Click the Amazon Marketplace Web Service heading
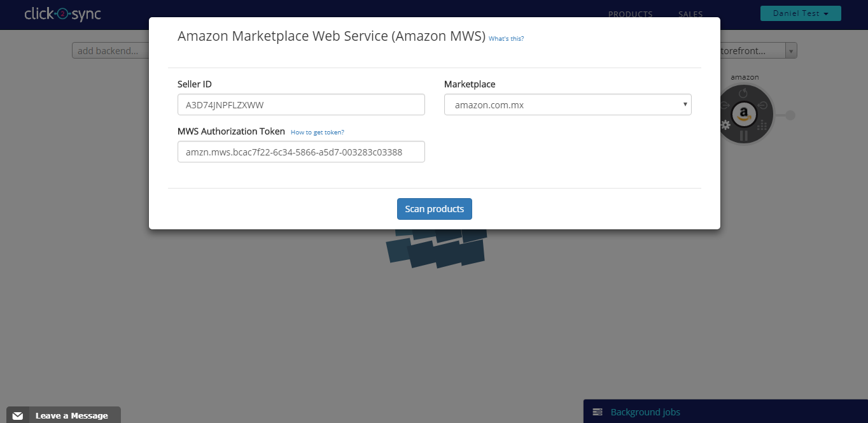 coord(332,36)
